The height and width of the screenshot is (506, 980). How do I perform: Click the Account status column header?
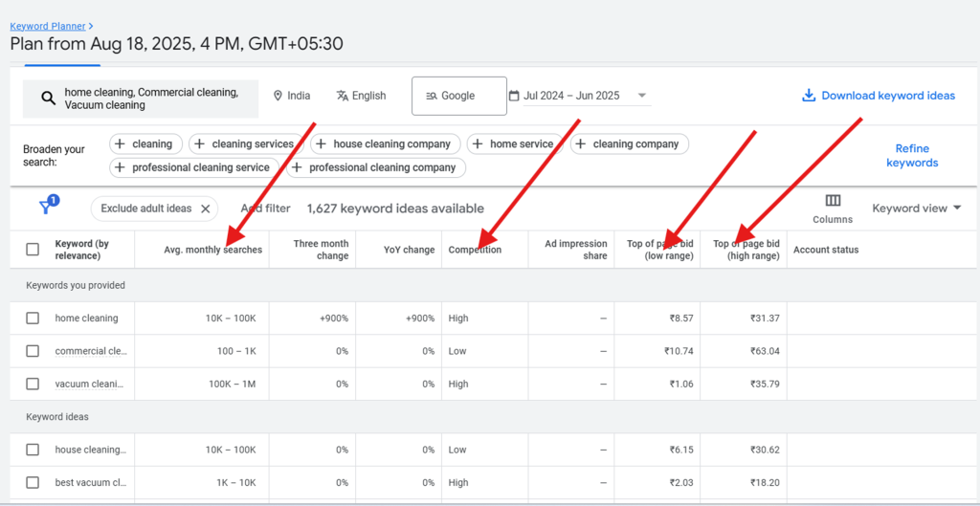pos(826,250)
